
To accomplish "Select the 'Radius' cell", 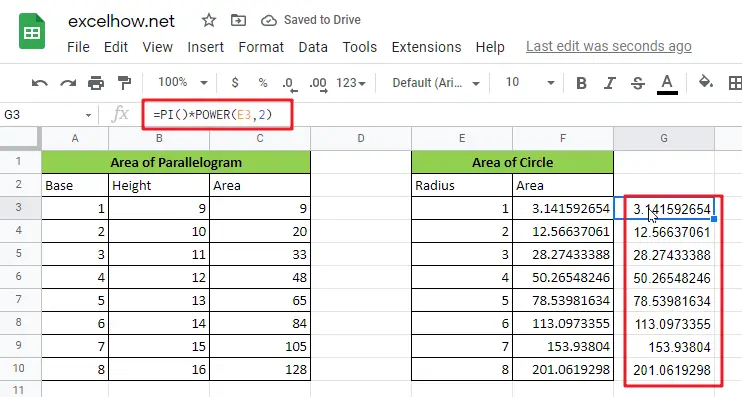I will pyautogui.click(x=462, y=185).
